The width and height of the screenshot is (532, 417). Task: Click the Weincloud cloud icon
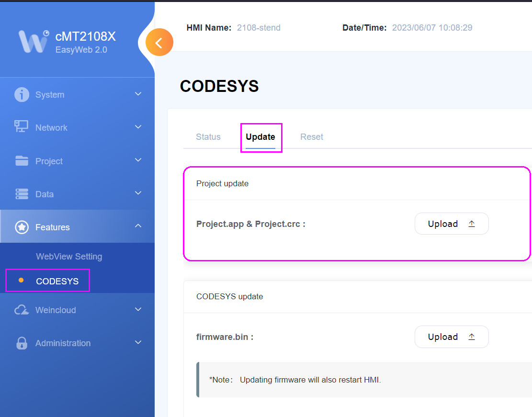point(22,310)
